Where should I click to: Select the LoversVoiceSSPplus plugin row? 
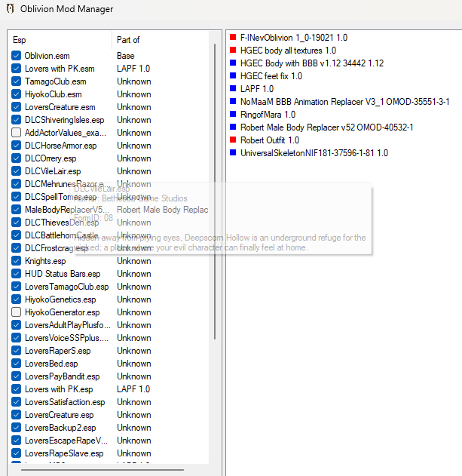[110, 338]
